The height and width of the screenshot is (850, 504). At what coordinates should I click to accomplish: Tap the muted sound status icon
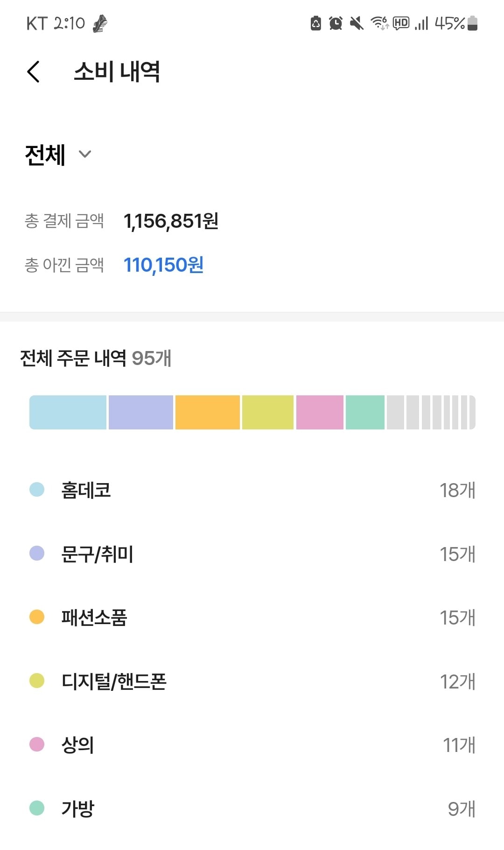(x=357, y=23)
